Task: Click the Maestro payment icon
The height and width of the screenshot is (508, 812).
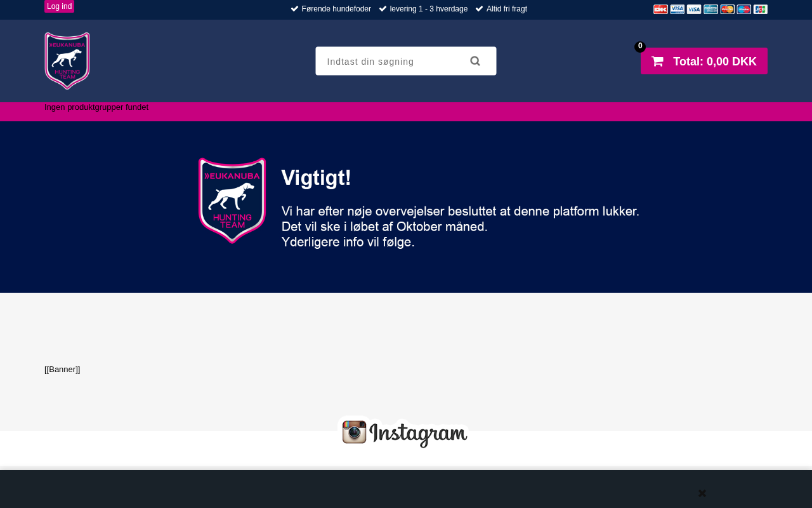Action: tap(744, 9)
